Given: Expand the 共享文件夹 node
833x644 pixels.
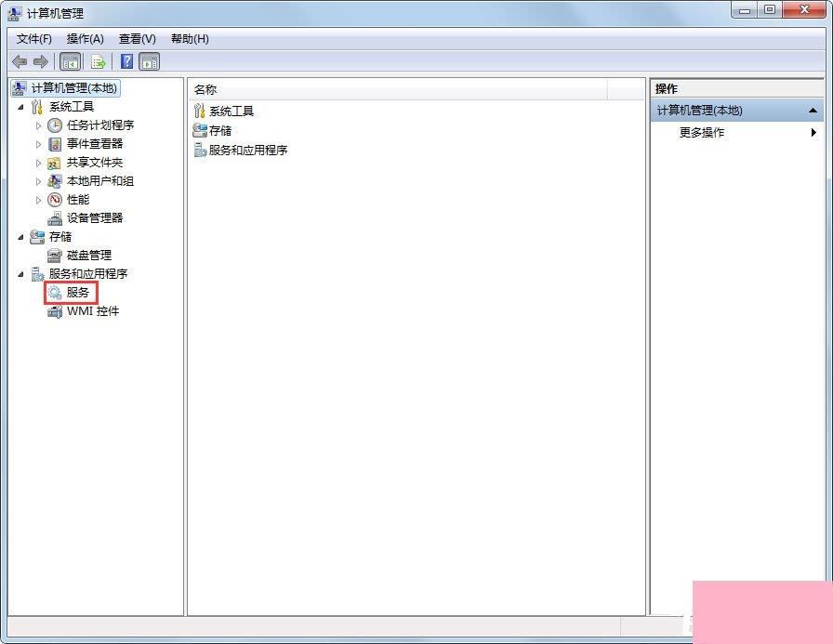Looking at the screenshot, I should pyautogui.click(x=38, y=163).
